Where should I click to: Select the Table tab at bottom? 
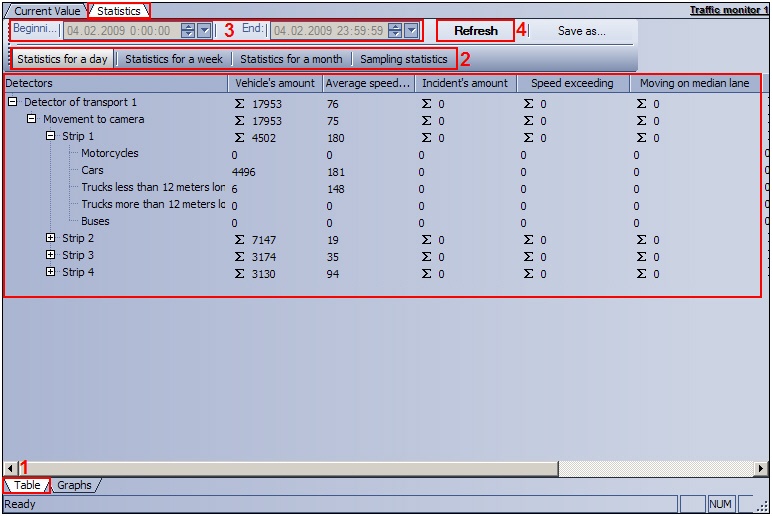click(x=27, y=485)
